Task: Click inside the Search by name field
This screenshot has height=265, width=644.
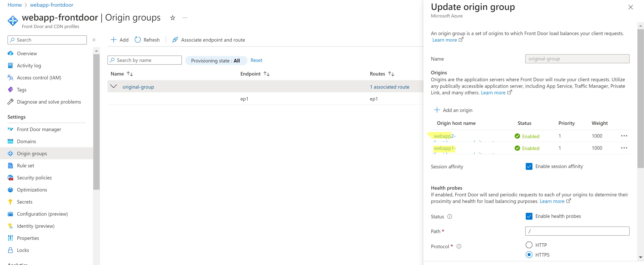Action: [144, 60]
